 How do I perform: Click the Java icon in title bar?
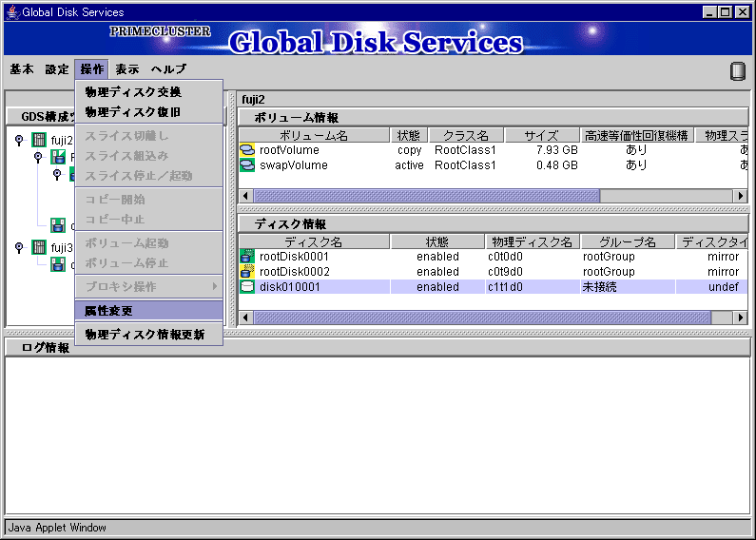point(12,11)
